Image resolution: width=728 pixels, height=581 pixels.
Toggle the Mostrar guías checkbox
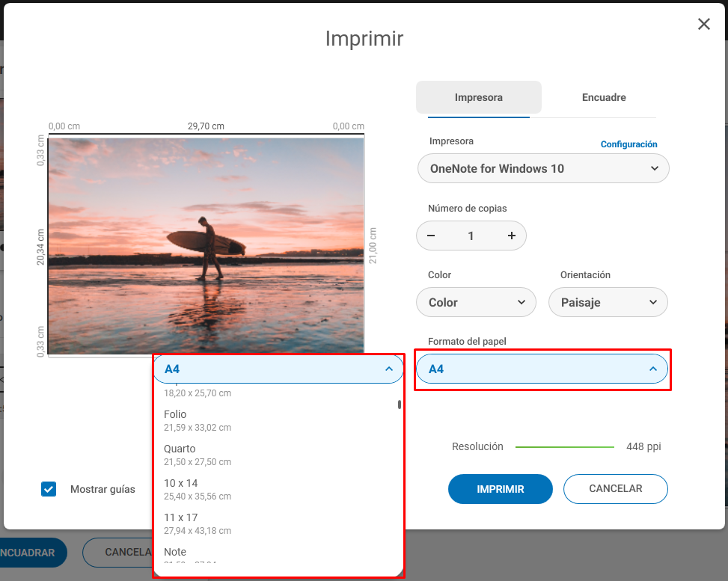(49, 489)
